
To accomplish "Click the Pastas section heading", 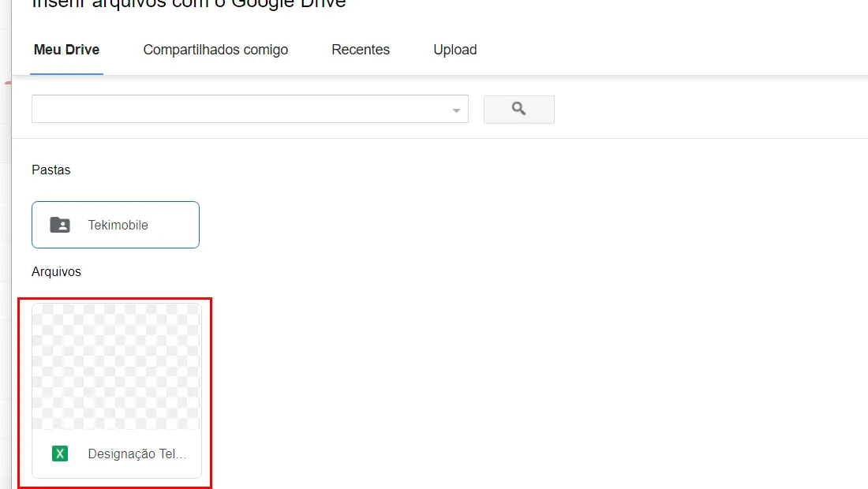I will 51,170.
